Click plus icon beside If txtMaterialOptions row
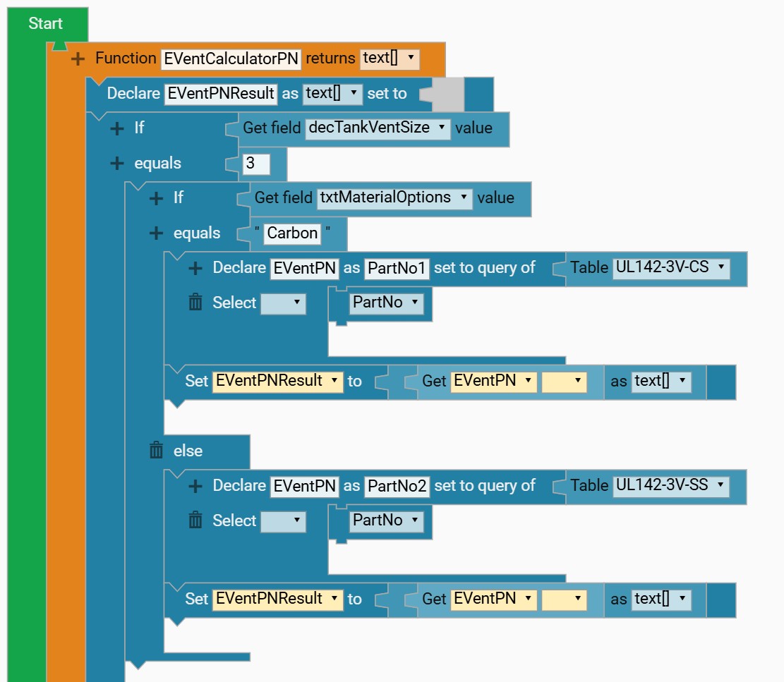Viewport: 784px width, 682px height. point(156,198)
